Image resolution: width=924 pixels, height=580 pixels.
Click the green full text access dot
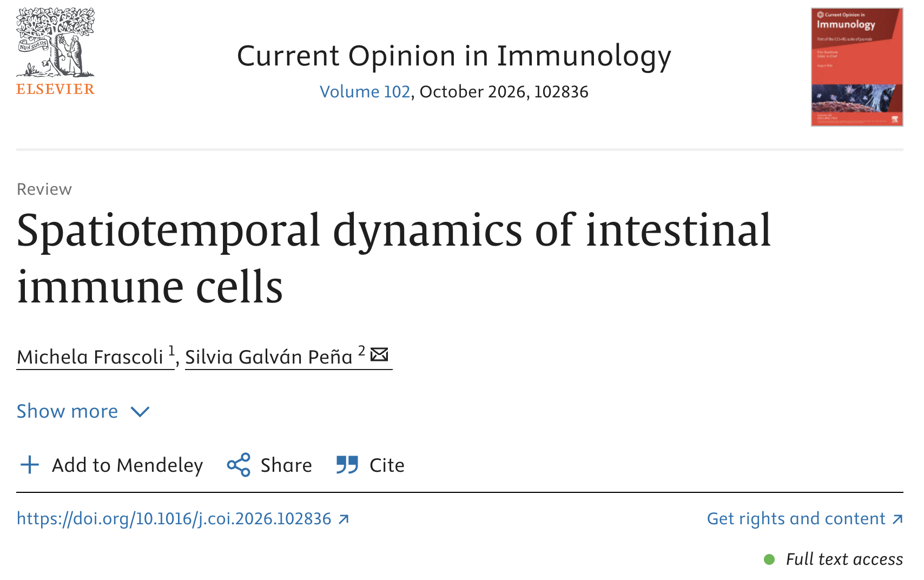[769, 559]
